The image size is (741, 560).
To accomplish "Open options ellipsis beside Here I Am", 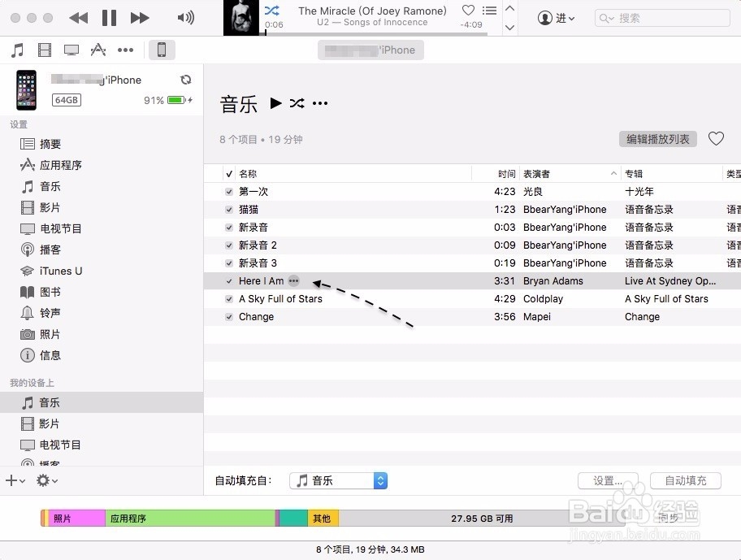I will click(x=293, y=280).
